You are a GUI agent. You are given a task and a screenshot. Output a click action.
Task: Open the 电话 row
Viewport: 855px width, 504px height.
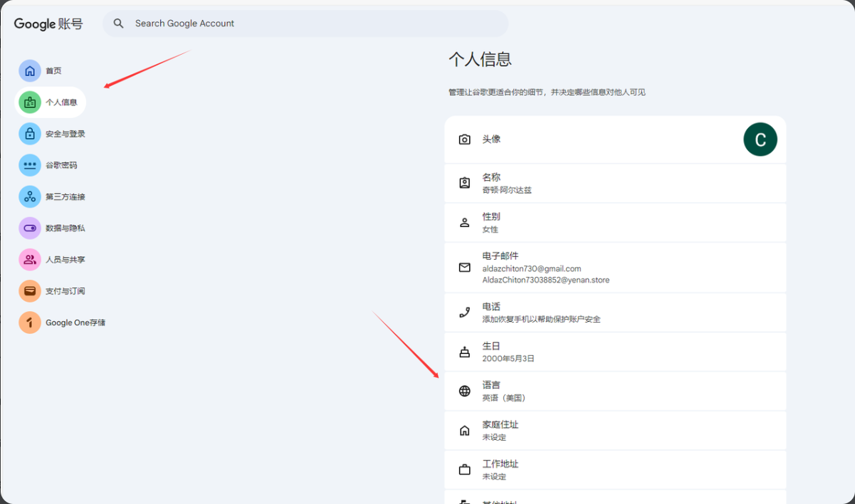click(x=615, y=313)
